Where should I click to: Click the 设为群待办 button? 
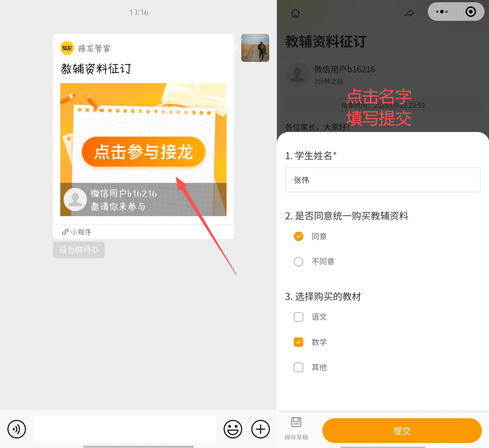79,250
